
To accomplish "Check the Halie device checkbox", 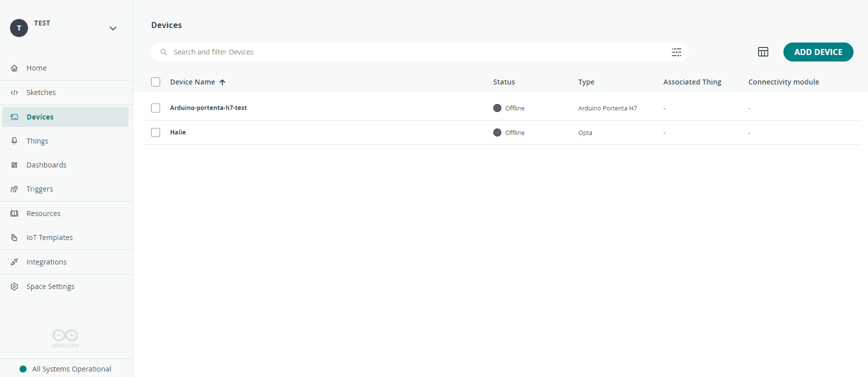I will 156,132.
